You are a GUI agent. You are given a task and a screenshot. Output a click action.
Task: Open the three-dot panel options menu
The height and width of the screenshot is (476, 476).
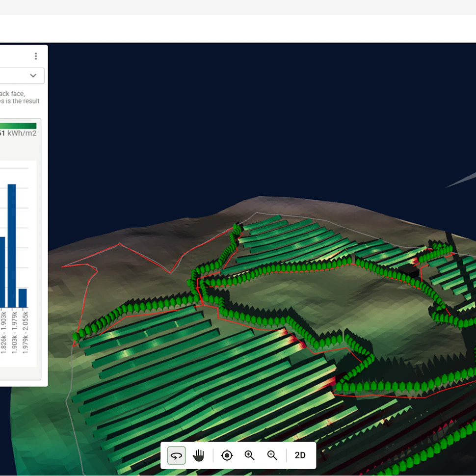(x=36, y=56)
